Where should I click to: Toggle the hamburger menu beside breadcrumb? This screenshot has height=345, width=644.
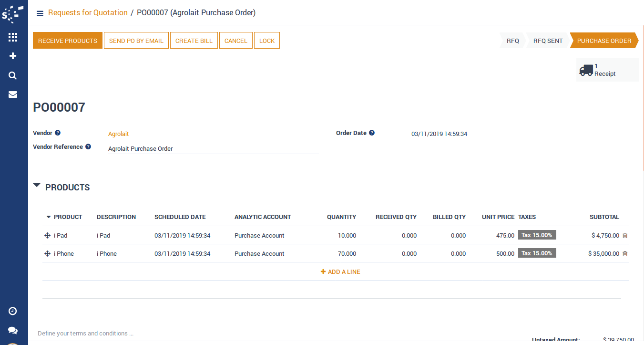40,13
